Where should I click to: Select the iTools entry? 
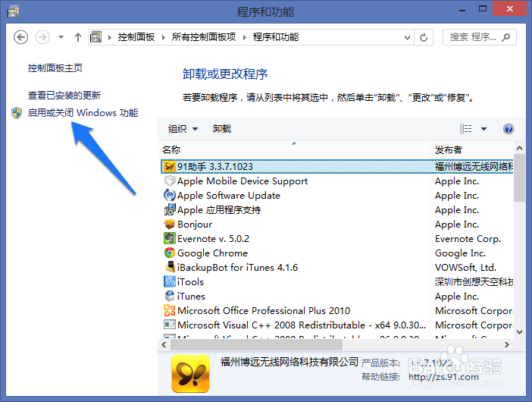(x=190, y=282)
